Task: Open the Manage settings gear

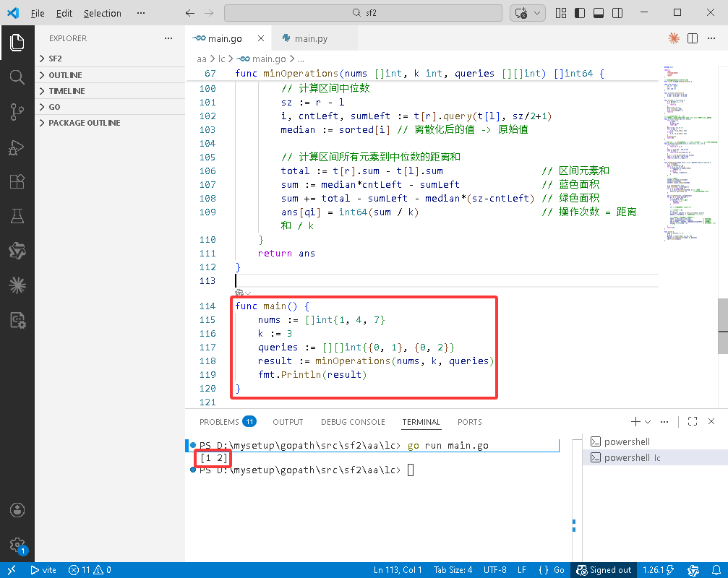Action: pyautogui.click(x=17, y=545)
